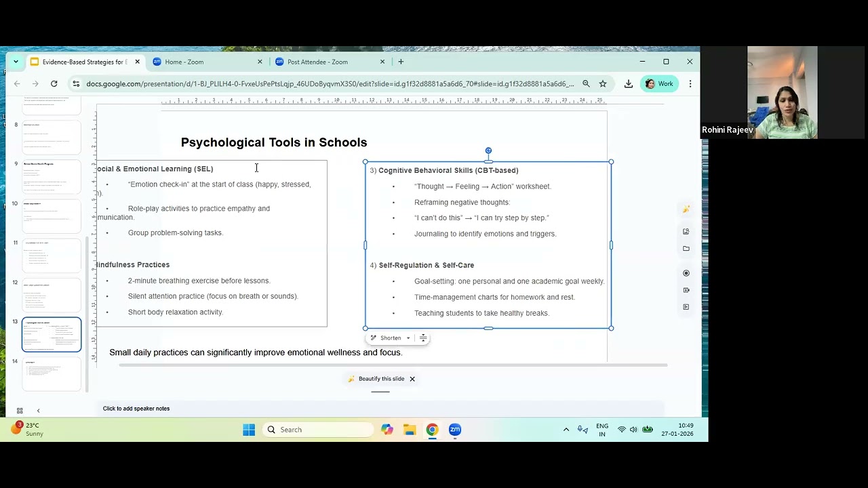Viewport: 868px width, 488px height.
Task: Open Copilot from the taskbar
Action: pos(387,430)
